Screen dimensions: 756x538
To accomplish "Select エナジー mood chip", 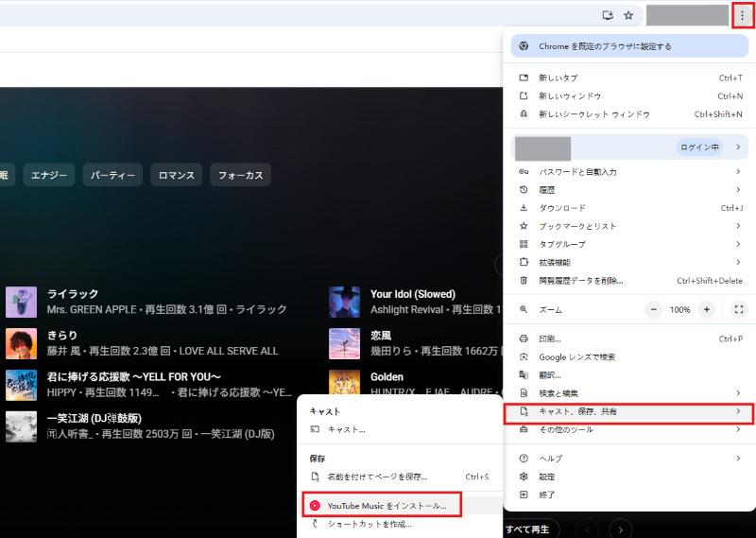I will click(49, 175).
